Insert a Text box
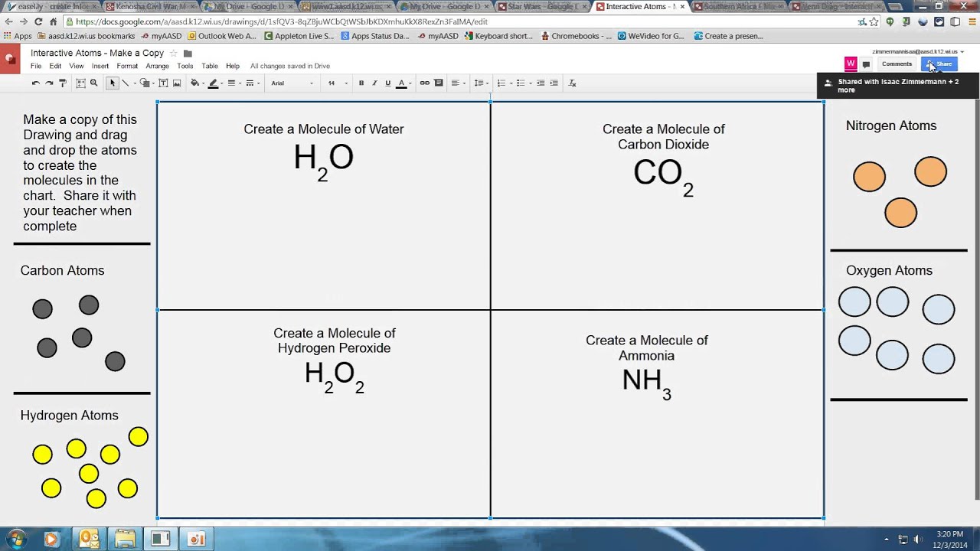The image size is (980, 551). [x=165, y=83]
